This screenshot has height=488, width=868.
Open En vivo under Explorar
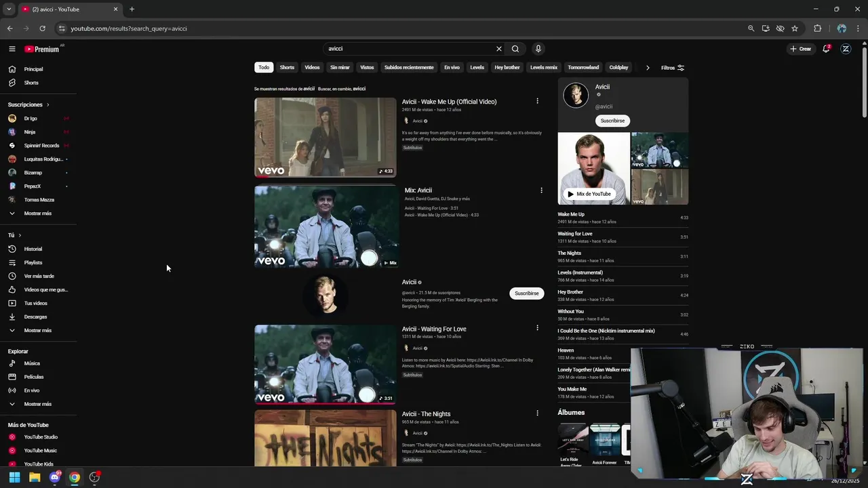pyautogui.click(x=32, y=390)
